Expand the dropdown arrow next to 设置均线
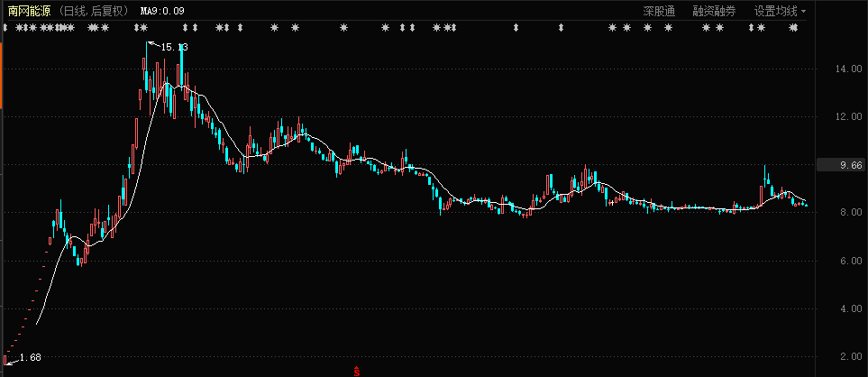This screenshot has height=377, width=868. pyautogui.click(x=804, y=11)
